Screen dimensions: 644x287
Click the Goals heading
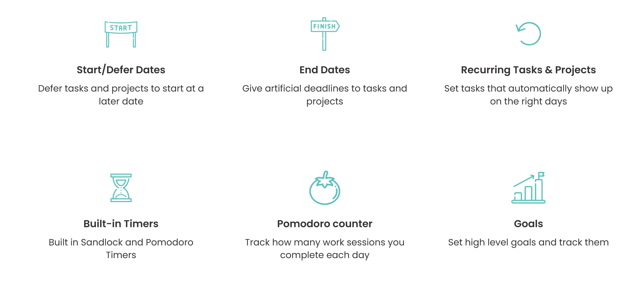pos(528,224)
